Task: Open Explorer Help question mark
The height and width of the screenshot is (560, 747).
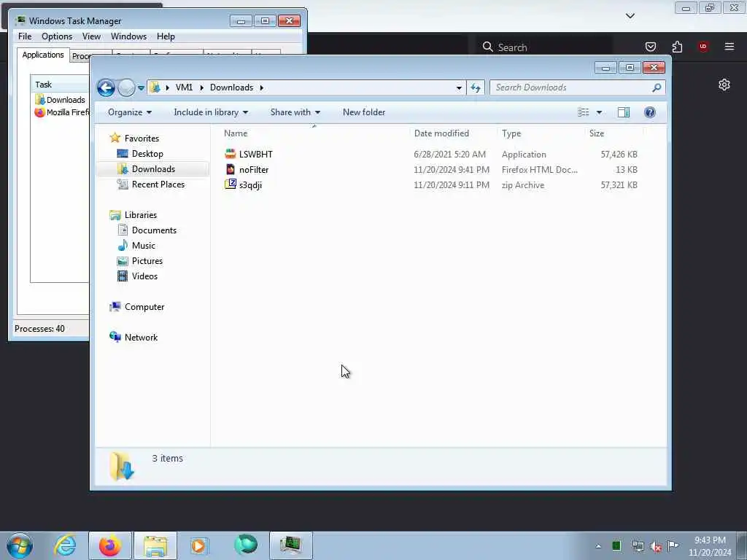Action: 649,112
